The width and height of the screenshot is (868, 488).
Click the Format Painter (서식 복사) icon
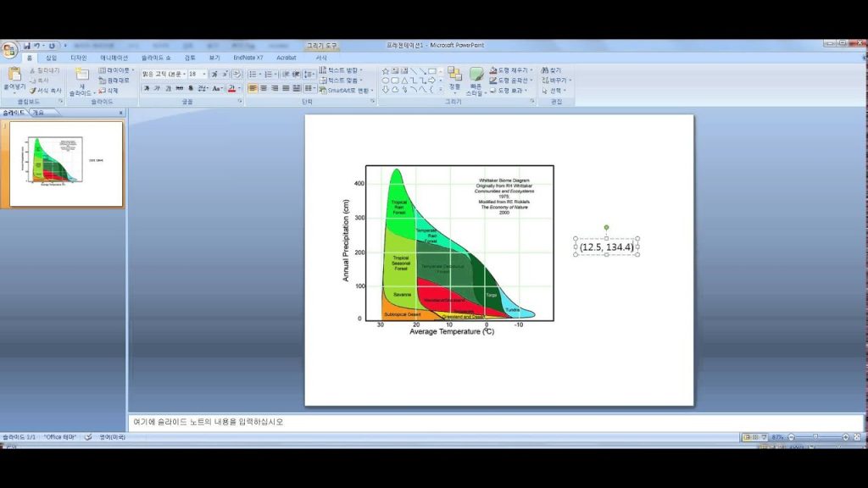click(46, 90)
